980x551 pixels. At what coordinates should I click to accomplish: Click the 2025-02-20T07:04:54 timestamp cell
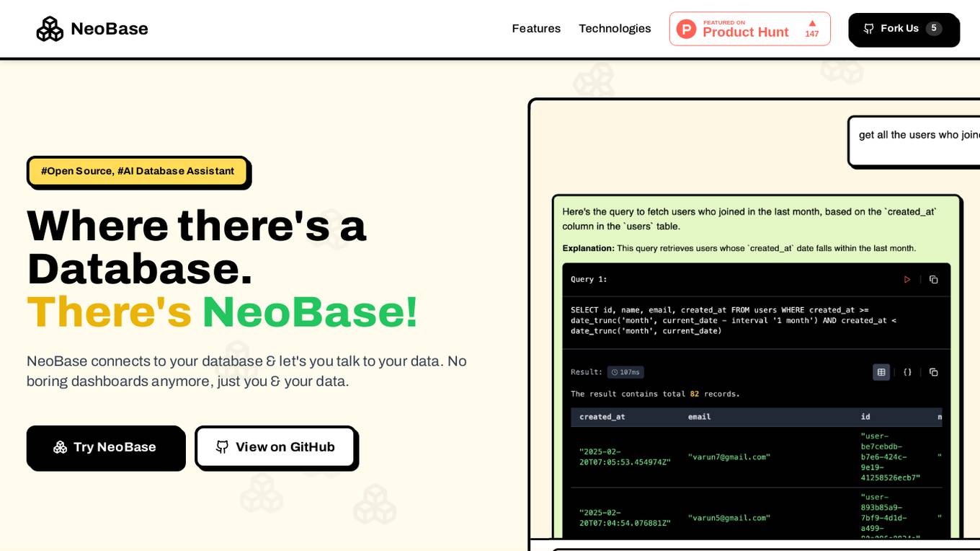tap(625, 518)
